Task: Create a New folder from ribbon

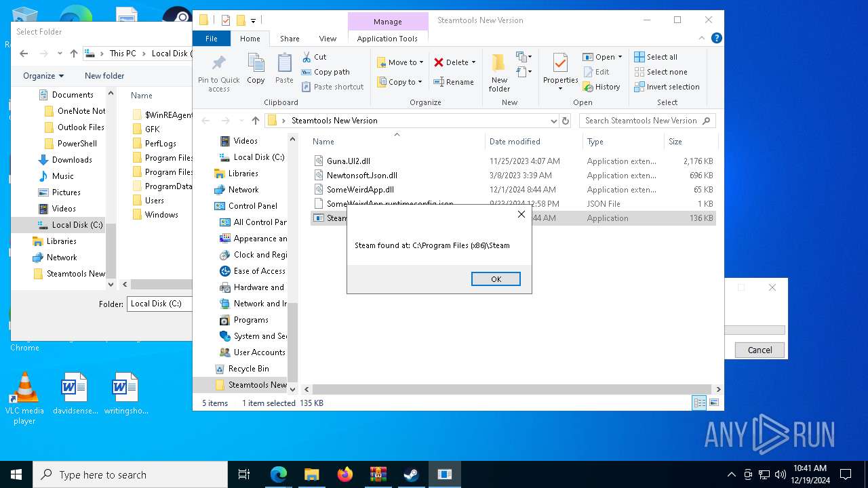Action: tap(499, 73)
